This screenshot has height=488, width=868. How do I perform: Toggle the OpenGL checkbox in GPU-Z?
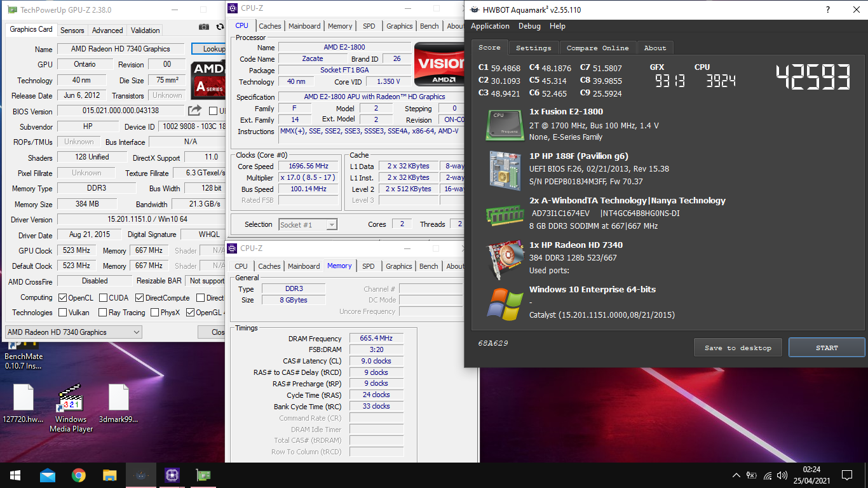pyautogui.click(x=190, y=313)
